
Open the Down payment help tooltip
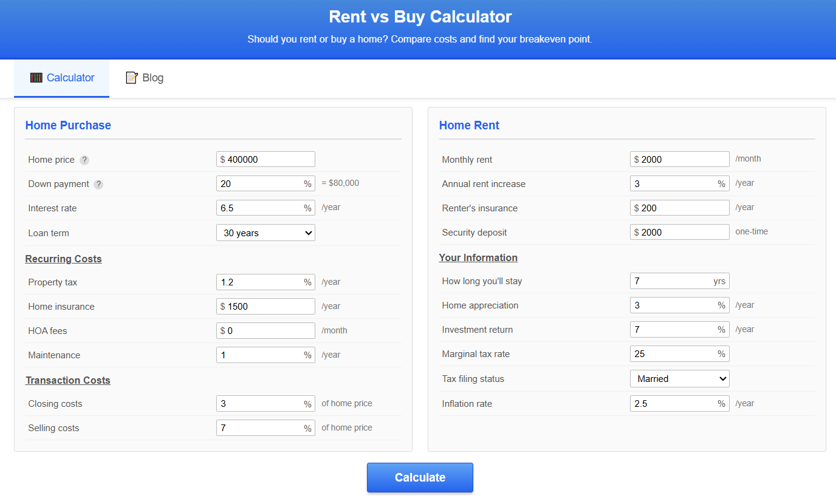point(98,183)
